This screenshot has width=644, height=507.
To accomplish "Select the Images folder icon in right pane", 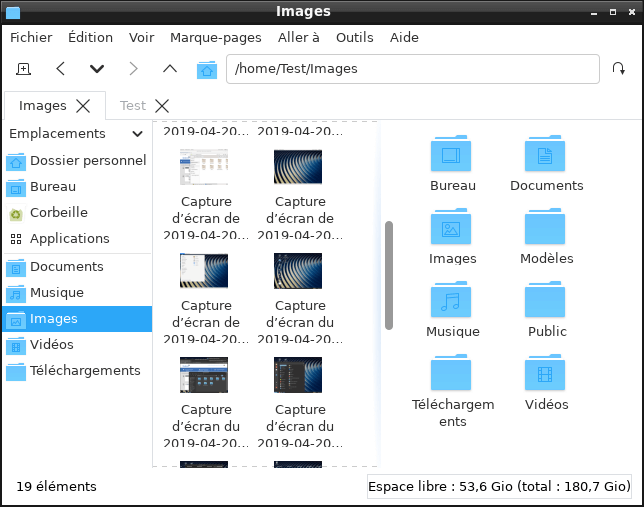I will 451,226.
